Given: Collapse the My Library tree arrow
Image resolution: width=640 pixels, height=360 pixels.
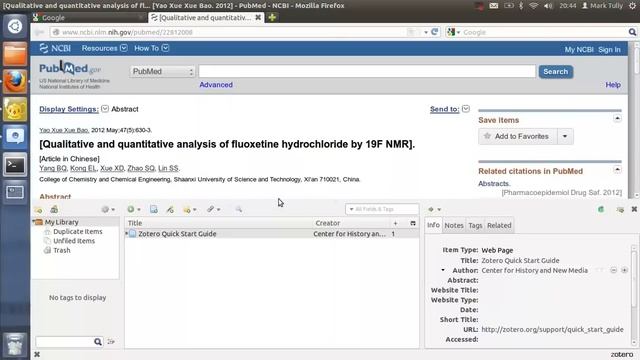Looking at the screenshot, I should 34,222.
